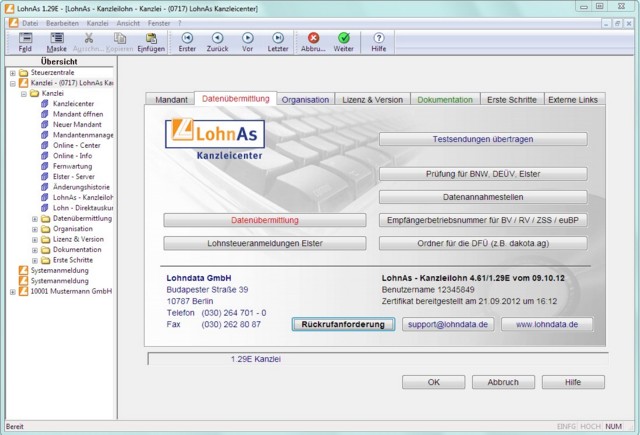The image size is (640, 435).
Task: Expand the Datenübermittlung tree folder
Action: pyautogui.click(x=35, y=219)
